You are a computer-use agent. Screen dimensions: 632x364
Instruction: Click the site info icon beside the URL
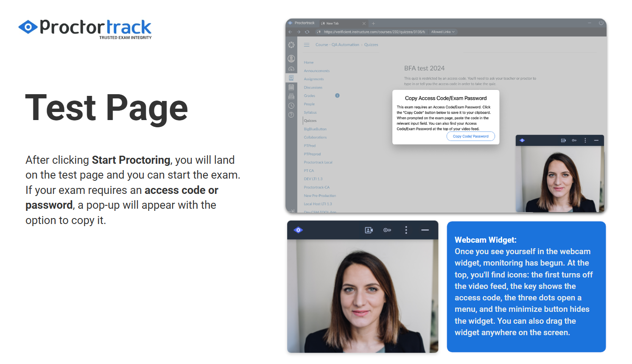[319, 32]
